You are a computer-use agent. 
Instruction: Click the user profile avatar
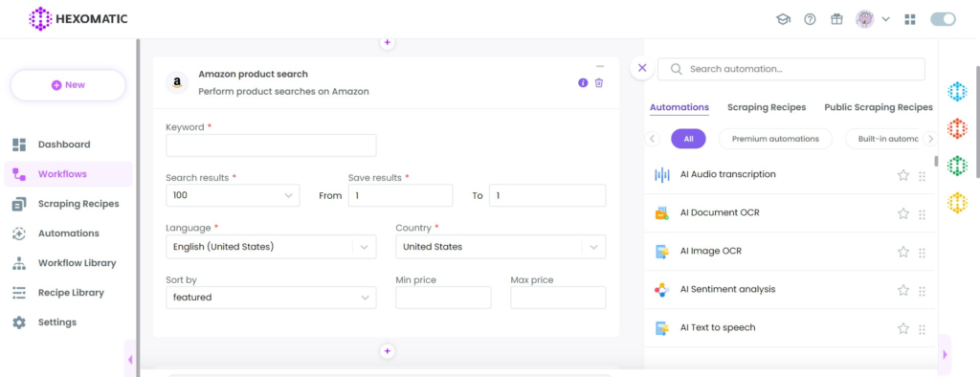click(x=865, y=19)
